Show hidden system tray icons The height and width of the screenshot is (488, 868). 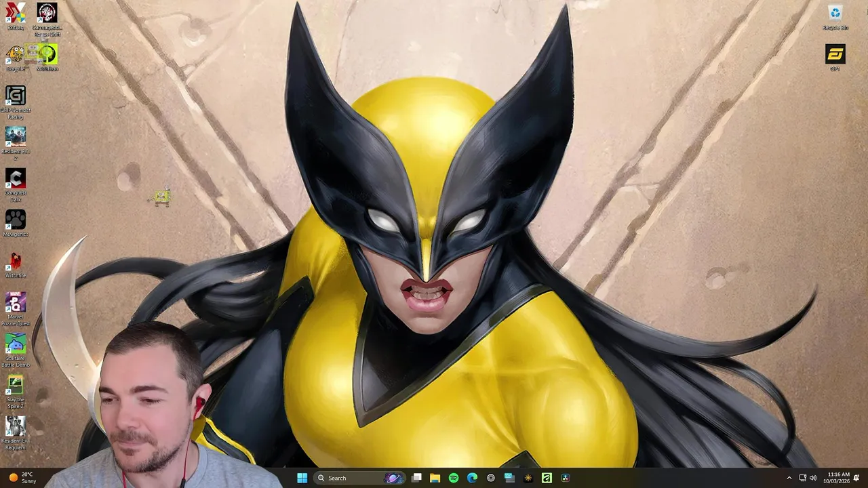coord(789,478)
